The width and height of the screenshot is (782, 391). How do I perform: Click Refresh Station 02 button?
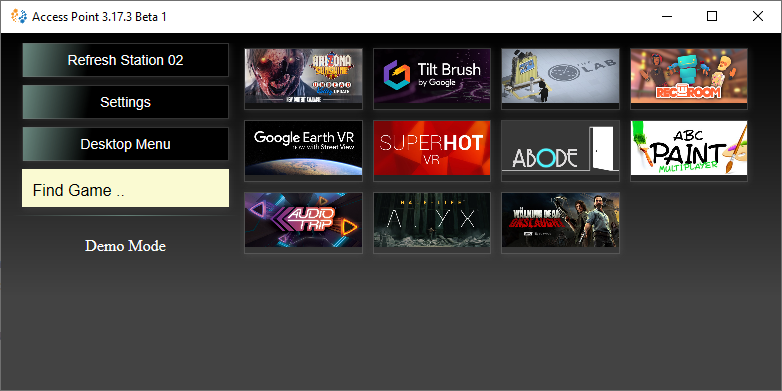125,60
